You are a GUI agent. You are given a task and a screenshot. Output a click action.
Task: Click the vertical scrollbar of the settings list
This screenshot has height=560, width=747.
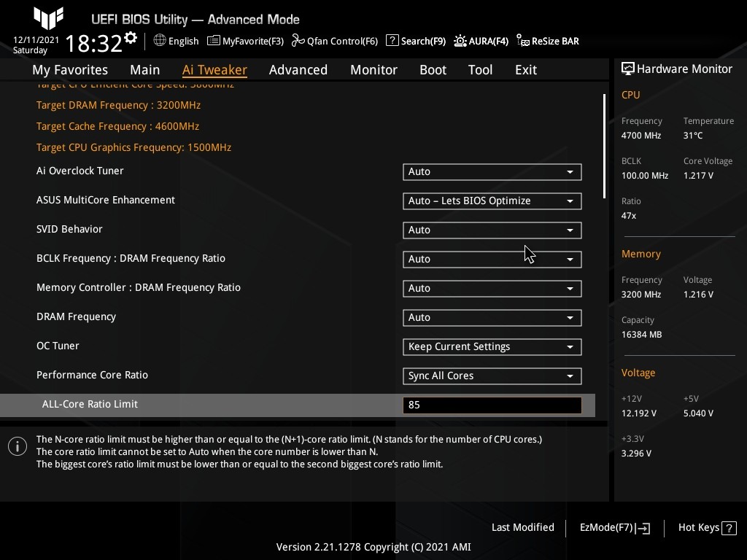click(x=604, y=146)
